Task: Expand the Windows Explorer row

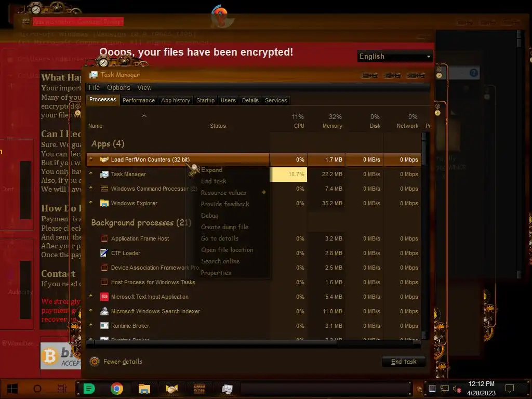Action: coord(91,203)
